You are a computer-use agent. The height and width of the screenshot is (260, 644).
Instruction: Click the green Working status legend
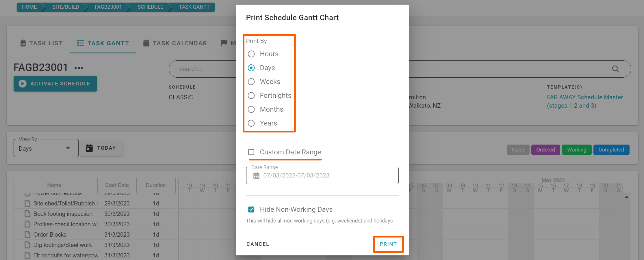coord(576,150)
